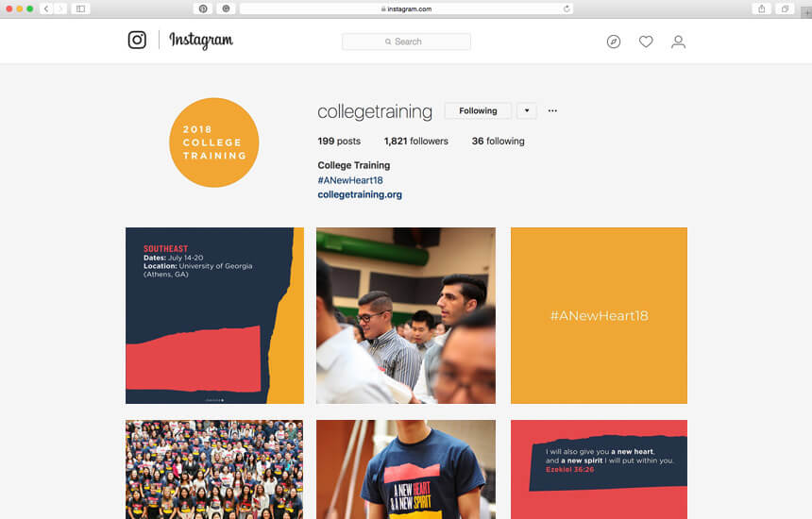Viewport: 812px width, 519px height.
Task: Click Safari back navigation arrow
Action: pos(46,8)
